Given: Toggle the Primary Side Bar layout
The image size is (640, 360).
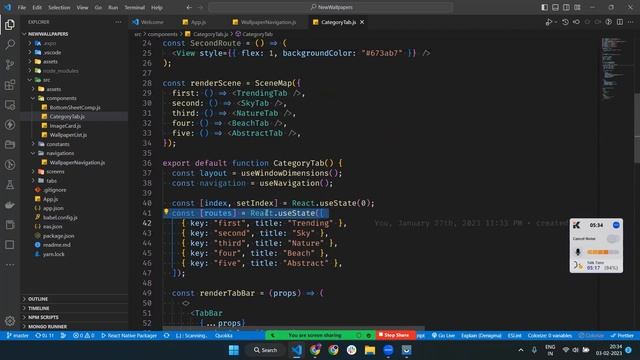Looking at the screenshot, I should [544, 7].
